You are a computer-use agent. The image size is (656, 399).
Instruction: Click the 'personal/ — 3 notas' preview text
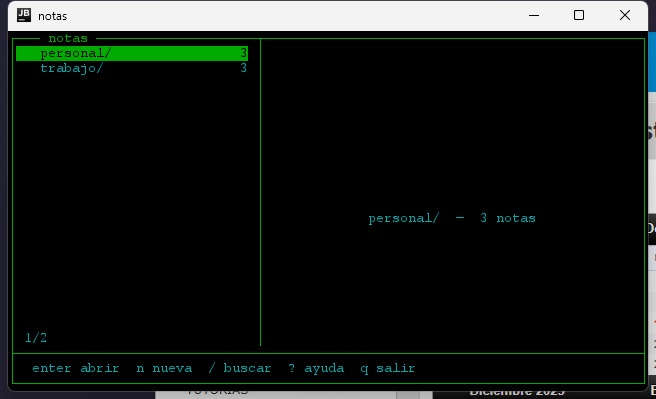click(452, 218)
